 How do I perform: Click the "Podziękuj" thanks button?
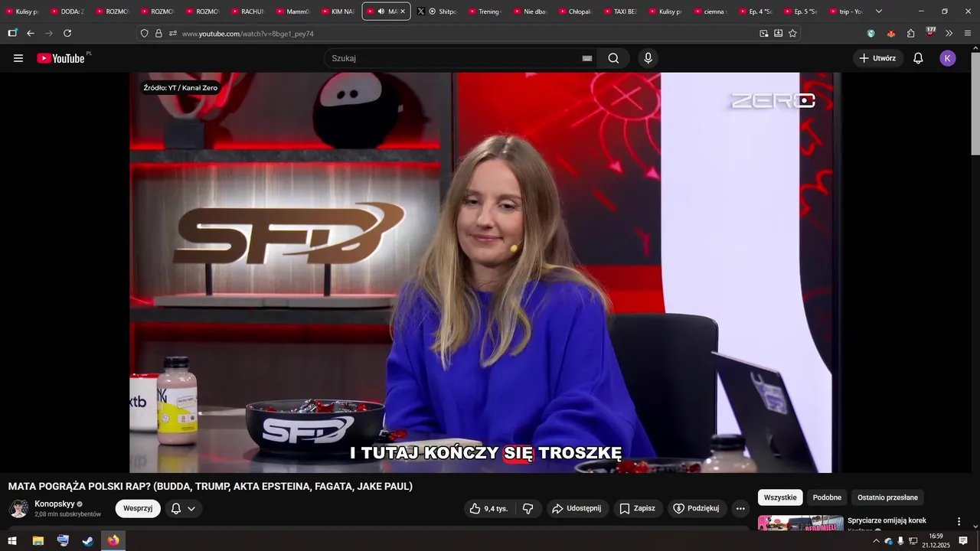[697, 508]
